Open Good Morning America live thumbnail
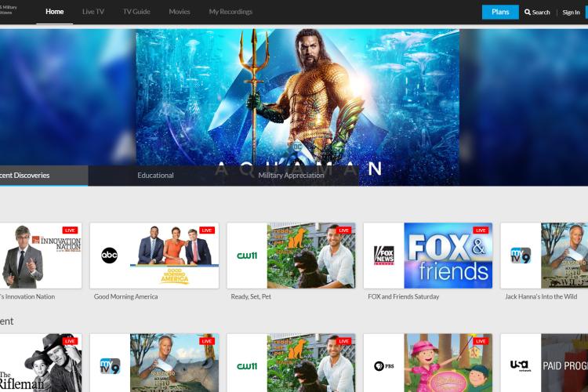Screen dimensions: 588x392 tap(174, 256)
